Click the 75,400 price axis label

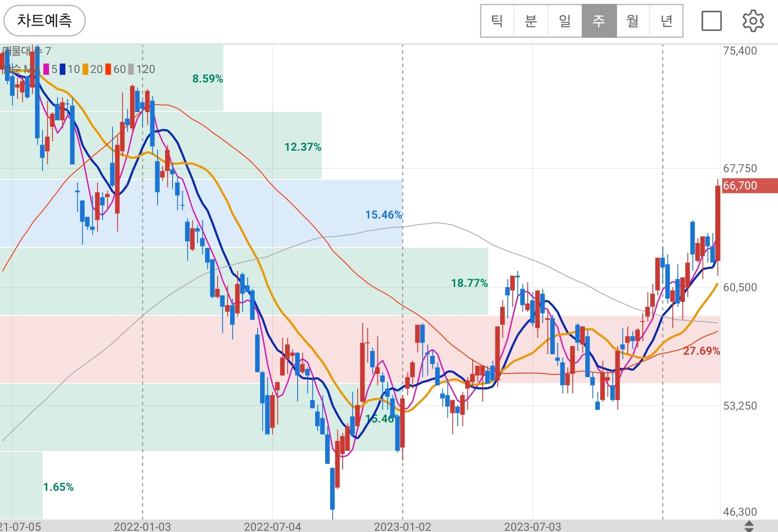[740, 51]
